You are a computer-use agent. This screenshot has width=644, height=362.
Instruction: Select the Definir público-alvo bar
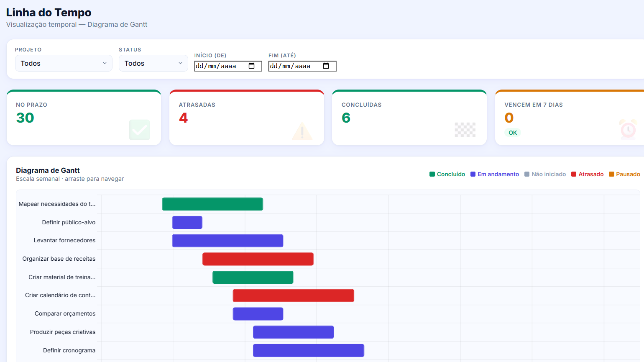pyautogui.click(x=187, y=222)
